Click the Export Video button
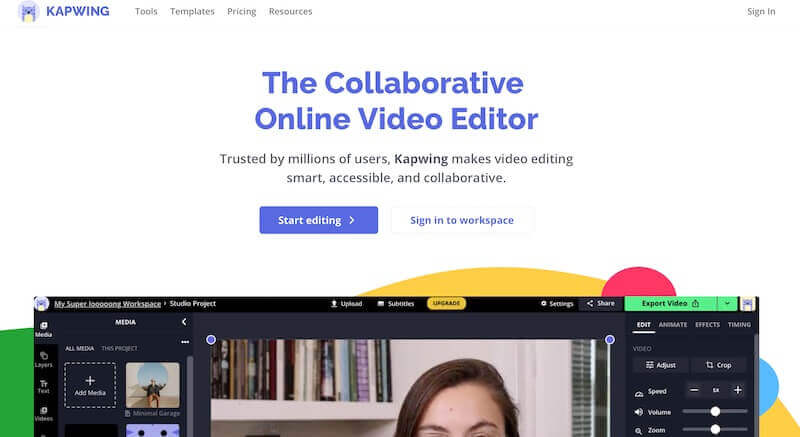800x437 pixels. pos(670,303)
